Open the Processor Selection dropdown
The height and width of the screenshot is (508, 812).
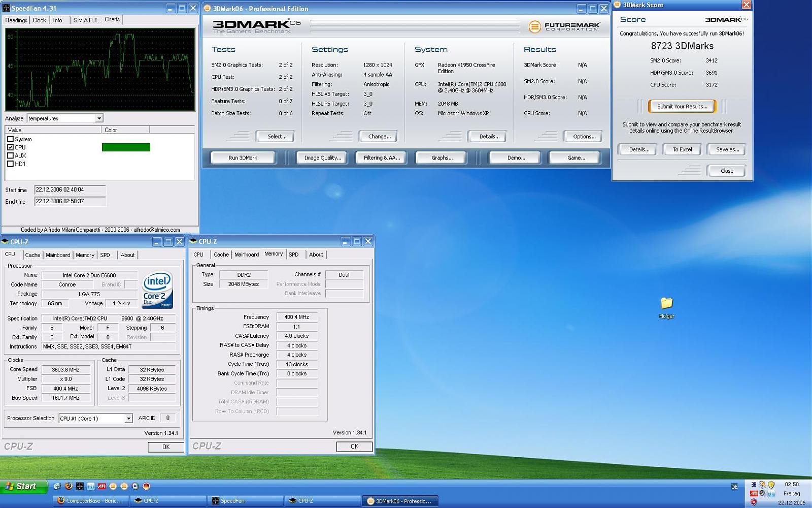[x=128, y=418]
